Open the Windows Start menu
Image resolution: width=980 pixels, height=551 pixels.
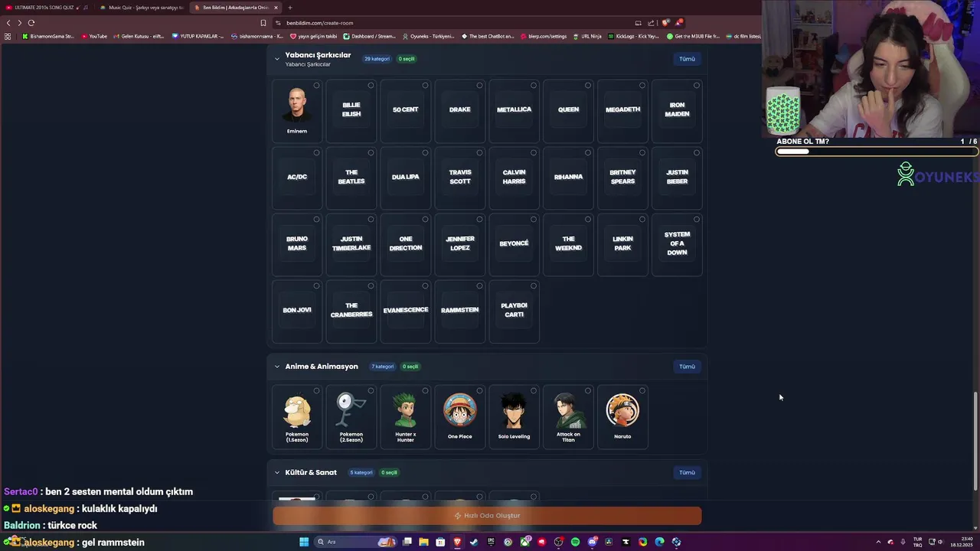[304, 542]
